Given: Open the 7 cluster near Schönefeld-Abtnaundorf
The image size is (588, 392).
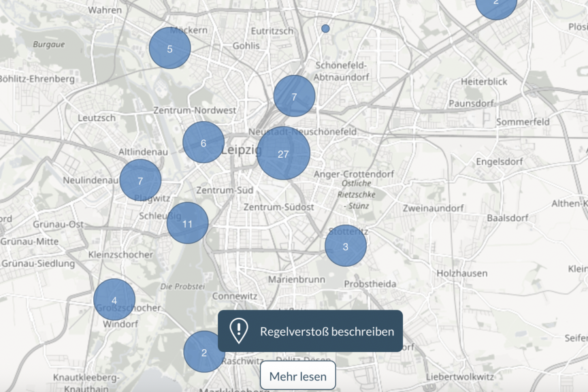Looking at the screenshot, I should (294, 97).
